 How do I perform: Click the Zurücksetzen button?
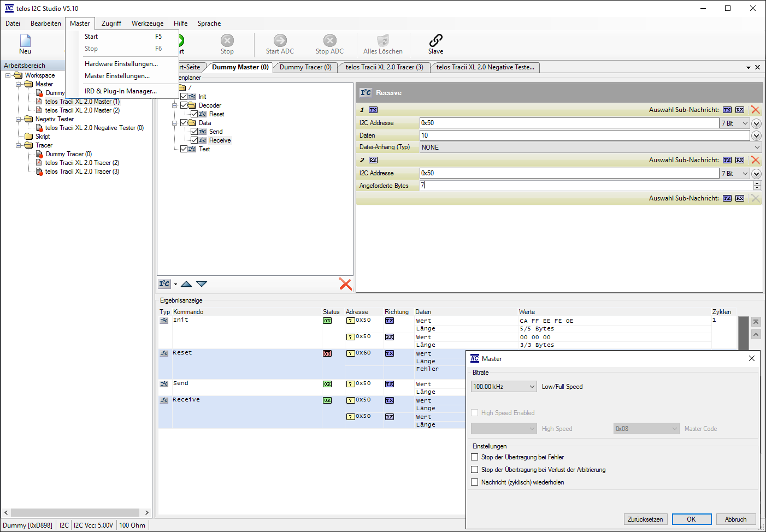tap(645, 519)
